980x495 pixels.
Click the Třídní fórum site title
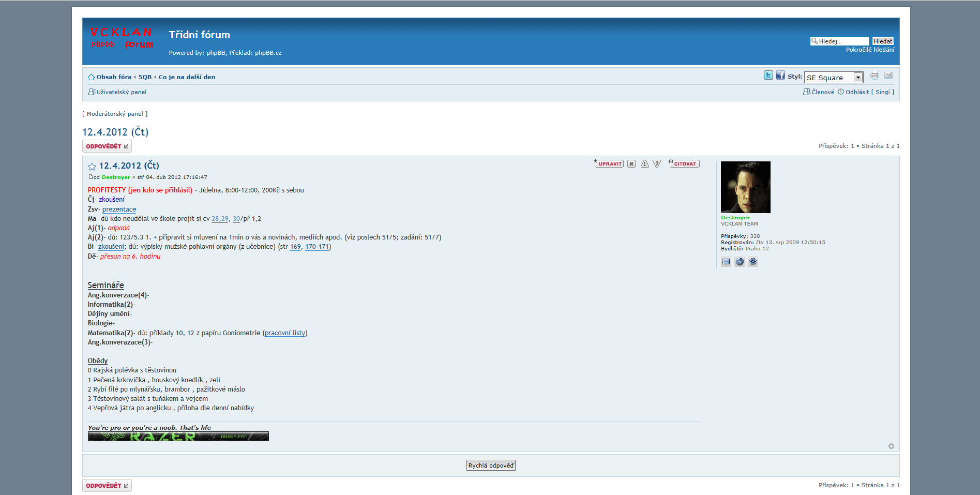200,35
